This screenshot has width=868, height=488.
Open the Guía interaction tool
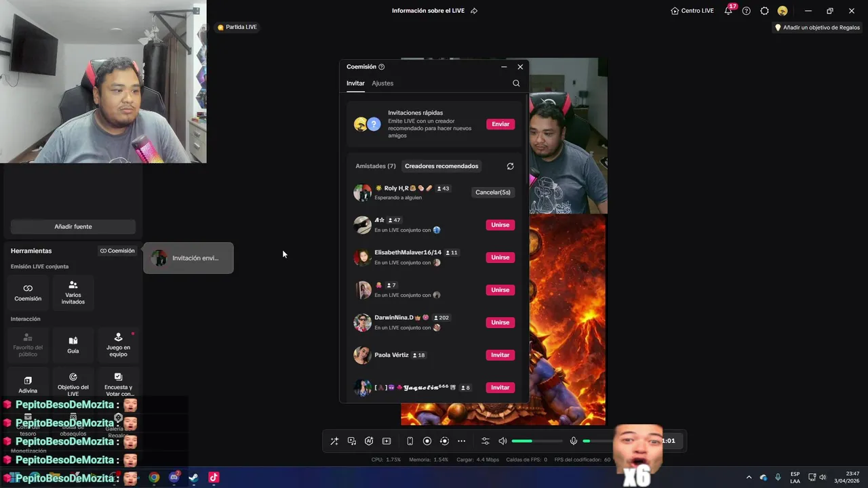[x=73, y=344]
